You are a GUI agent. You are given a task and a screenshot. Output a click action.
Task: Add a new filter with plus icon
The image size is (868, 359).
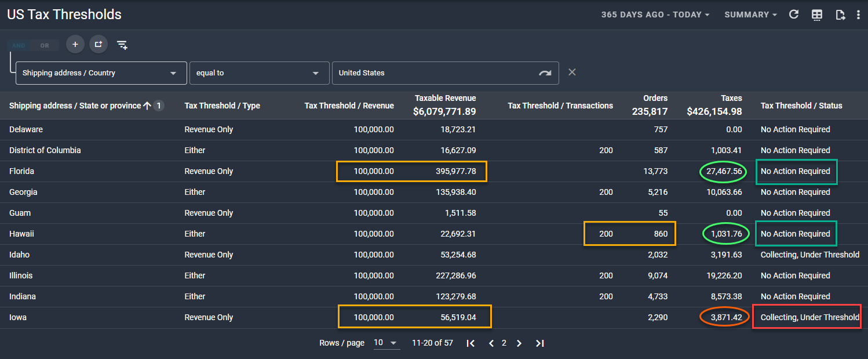click(x=75, y=44)
